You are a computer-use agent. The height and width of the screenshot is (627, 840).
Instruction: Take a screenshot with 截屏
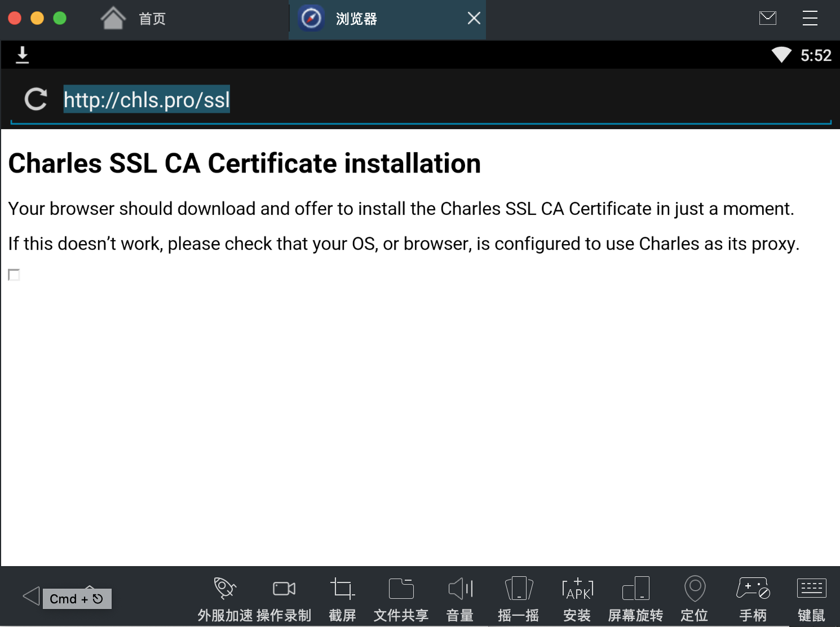tap(342, 600)
